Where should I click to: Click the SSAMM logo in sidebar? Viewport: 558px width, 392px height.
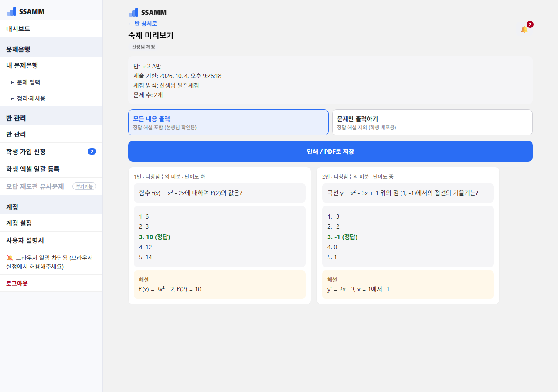tap(26, 12)
